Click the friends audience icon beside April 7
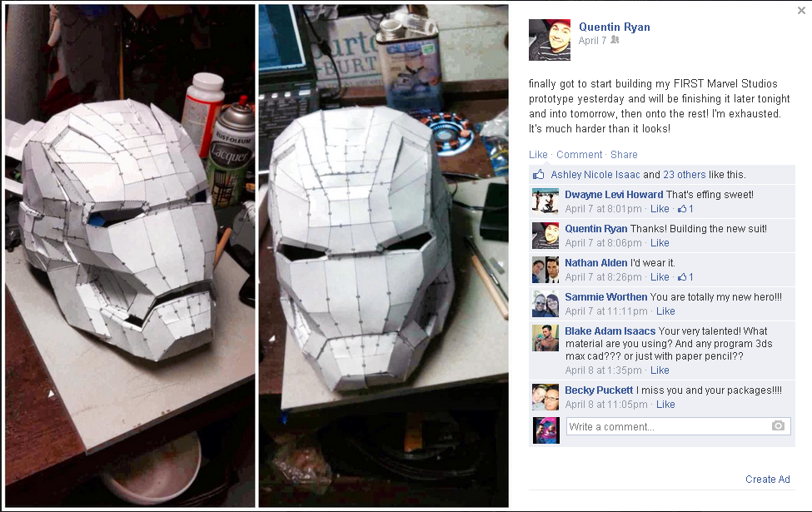Screen dimensions: 812x512 615,40
